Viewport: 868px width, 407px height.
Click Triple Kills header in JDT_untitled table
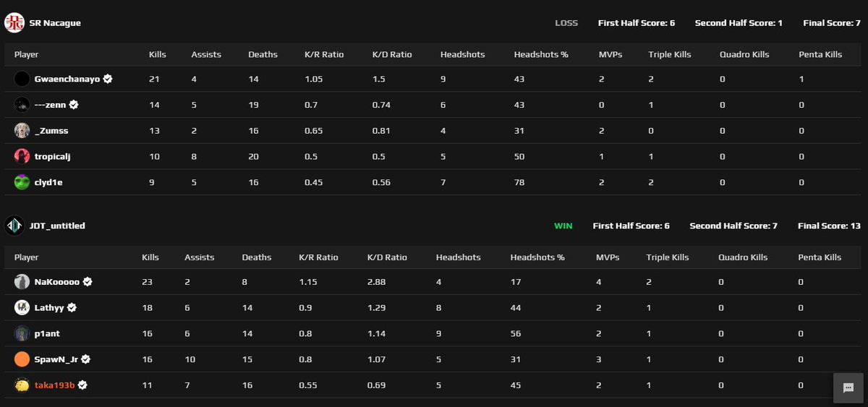coord(667,257)
